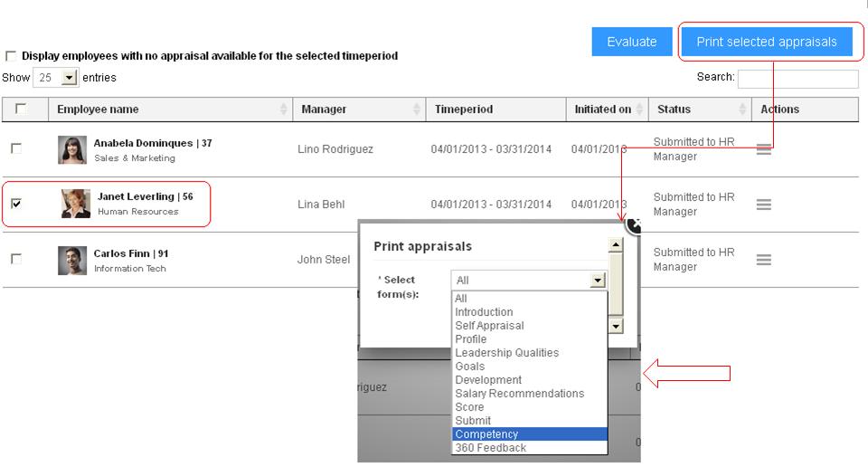Choose 360 Feedback from forms list
Viewport: 868px width, 467px height.
click(530, 448)
